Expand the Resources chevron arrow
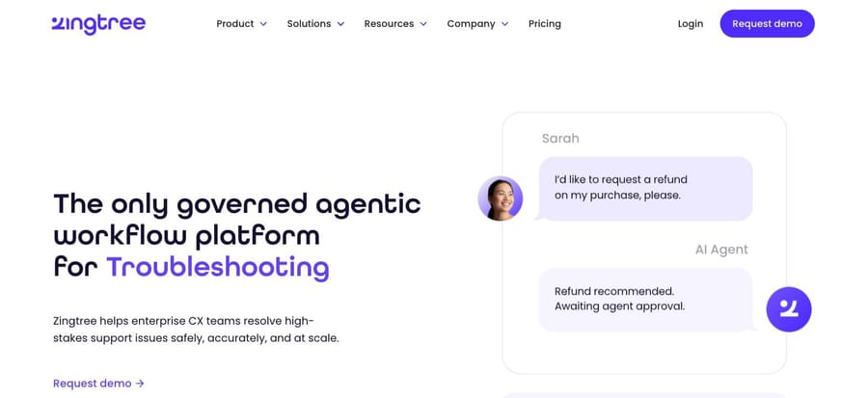This screenshot has height=398, width=868. [x=423, y=24]
